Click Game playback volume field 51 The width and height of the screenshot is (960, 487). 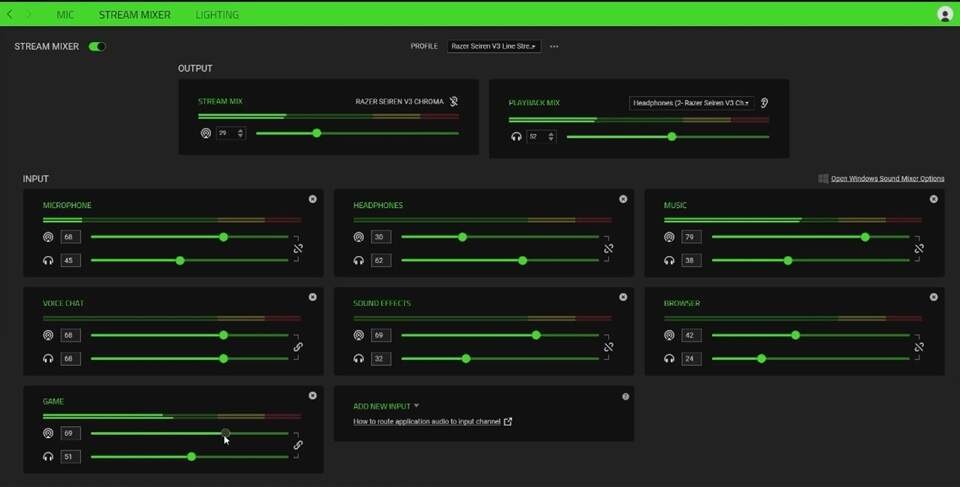(70, 456)
